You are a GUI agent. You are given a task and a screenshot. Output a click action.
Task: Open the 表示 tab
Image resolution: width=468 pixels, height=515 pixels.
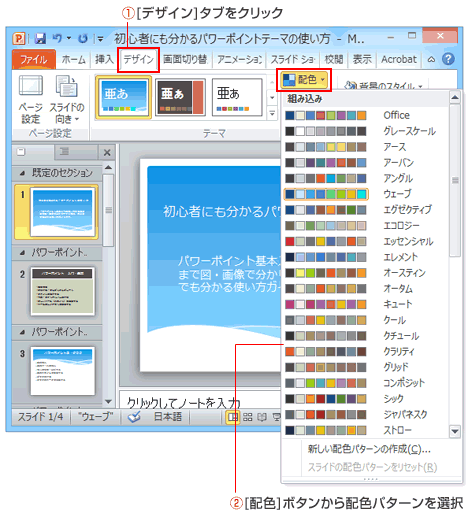click(x=362, y=59)
